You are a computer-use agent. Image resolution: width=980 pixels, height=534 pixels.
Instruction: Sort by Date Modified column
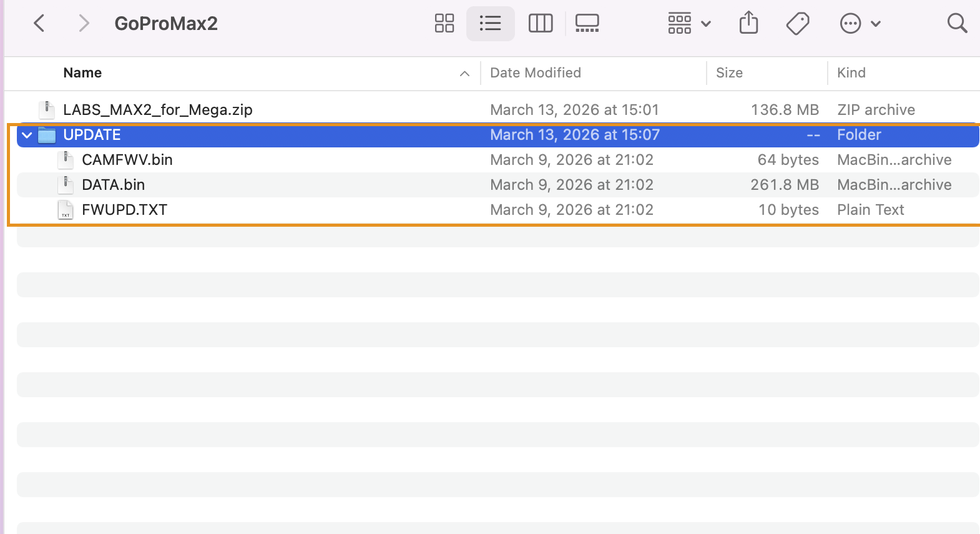click(535, 73)
